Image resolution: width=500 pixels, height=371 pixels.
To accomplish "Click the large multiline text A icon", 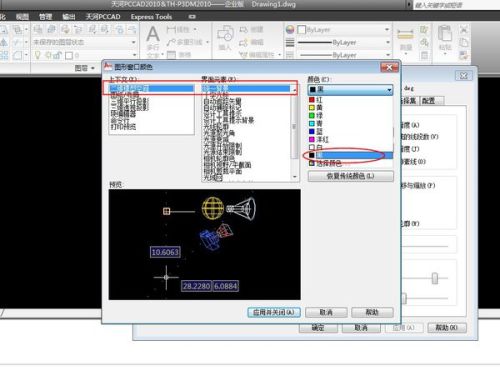I will pos(153,34).
